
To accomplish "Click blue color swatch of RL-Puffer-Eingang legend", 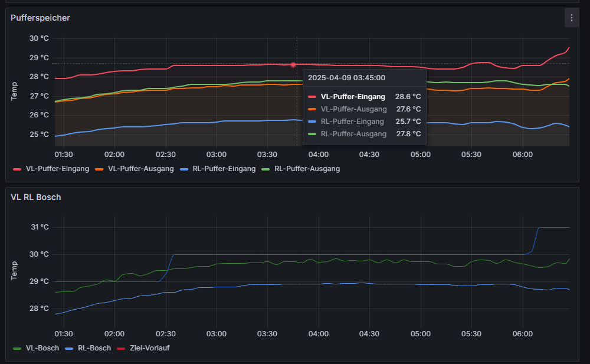I will (x=184, y=169).
